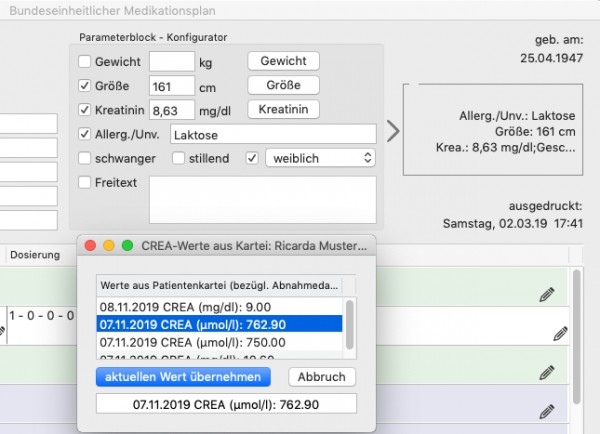The width and height of the screenshot is (600, 434).
Task: Click the right arrow to apply parameter block
Action: click(393, 131)
